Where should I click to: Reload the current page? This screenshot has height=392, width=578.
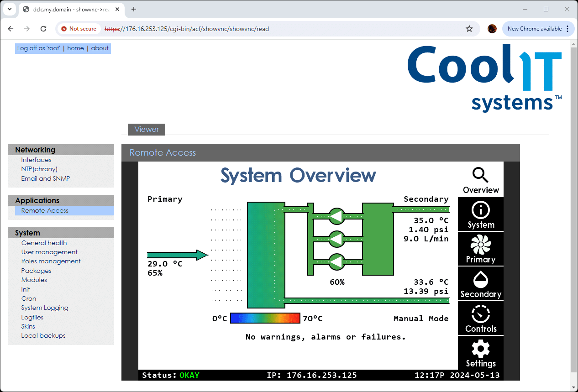point(43,29)
